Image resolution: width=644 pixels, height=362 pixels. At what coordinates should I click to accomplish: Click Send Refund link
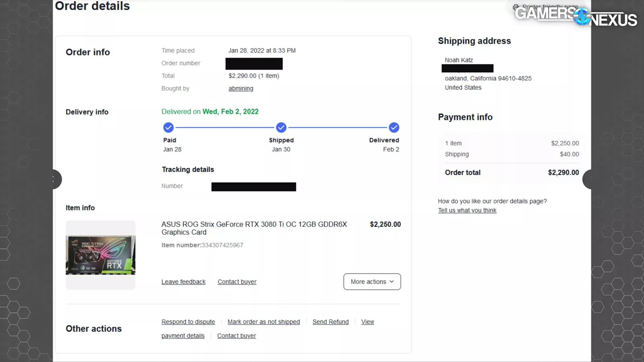coord(330,322)
